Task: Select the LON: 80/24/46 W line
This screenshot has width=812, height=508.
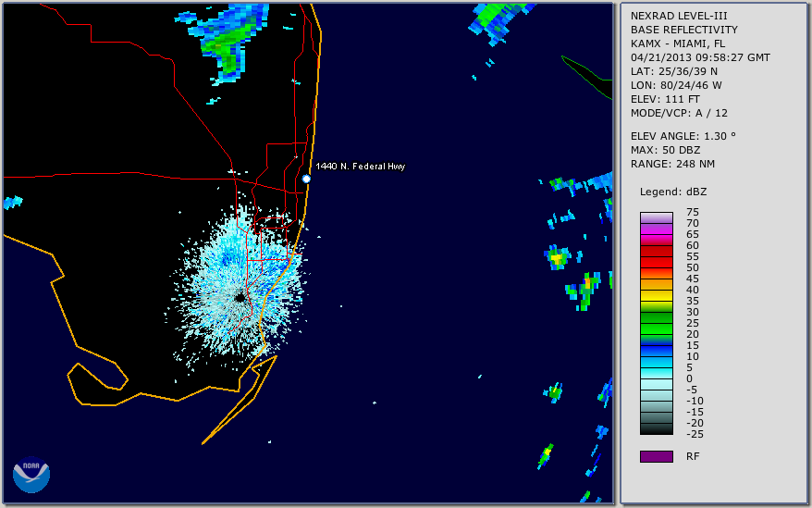Action: click(676, 85)
